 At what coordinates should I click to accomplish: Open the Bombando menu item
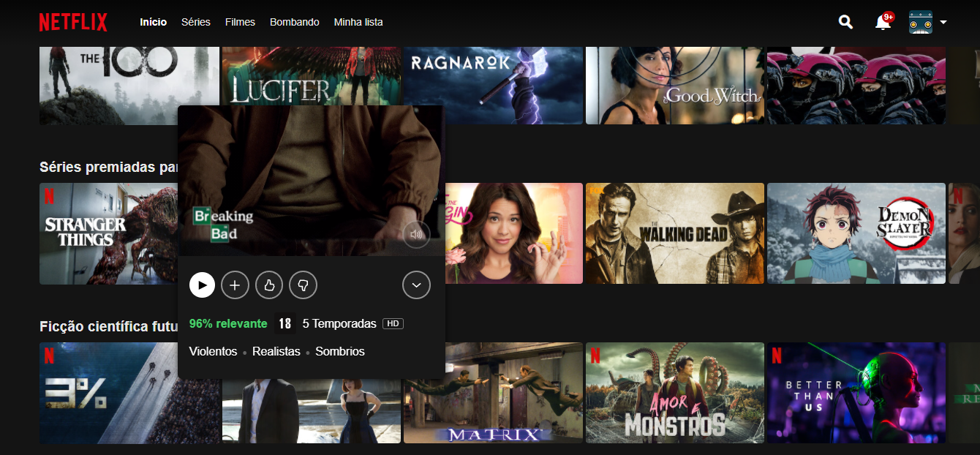point(295,22)
